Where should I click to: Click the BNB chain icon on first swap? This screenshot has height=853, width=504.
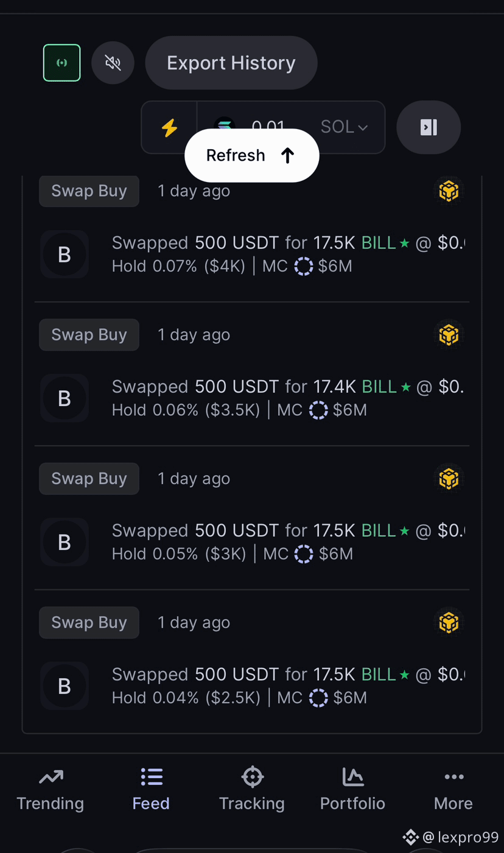tap(449, 191)
